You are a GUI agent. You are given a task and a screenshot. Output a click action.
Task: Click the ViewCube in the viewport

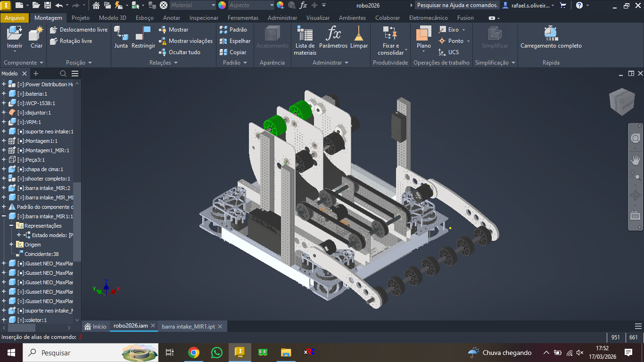[x=621, y=101]
